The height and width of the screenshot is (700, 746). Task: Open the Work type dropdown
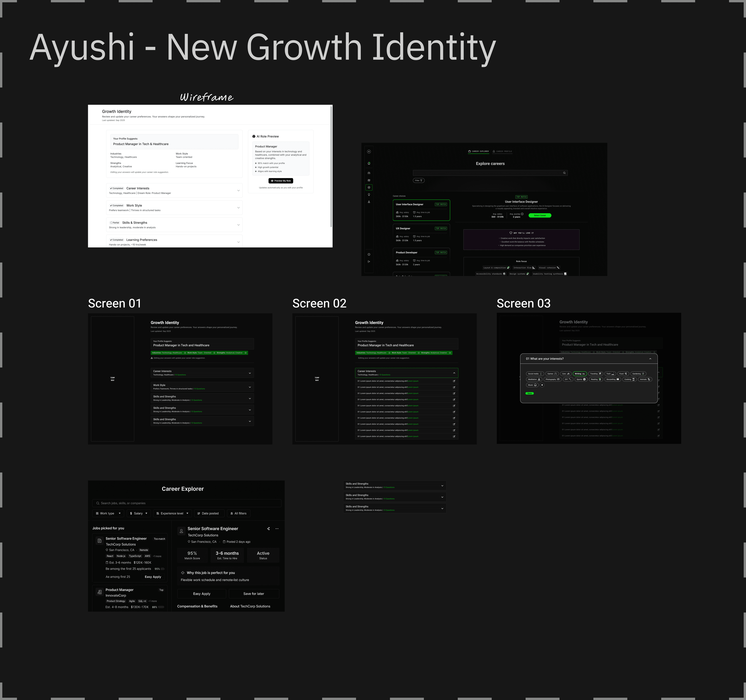(108, 513)
